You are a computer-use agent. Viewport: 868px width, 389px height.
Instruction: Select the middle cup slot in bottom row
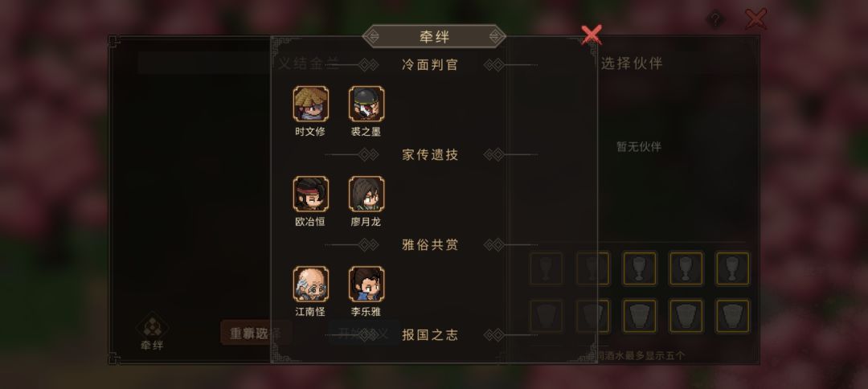pos(640,316)
